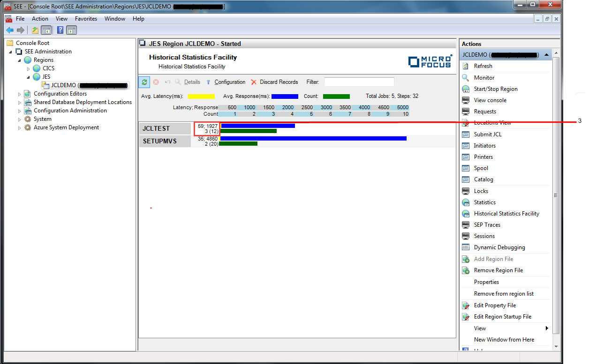Expand the Configuration Editors node
Screen dimensions: 604x364
pos(20,94)
